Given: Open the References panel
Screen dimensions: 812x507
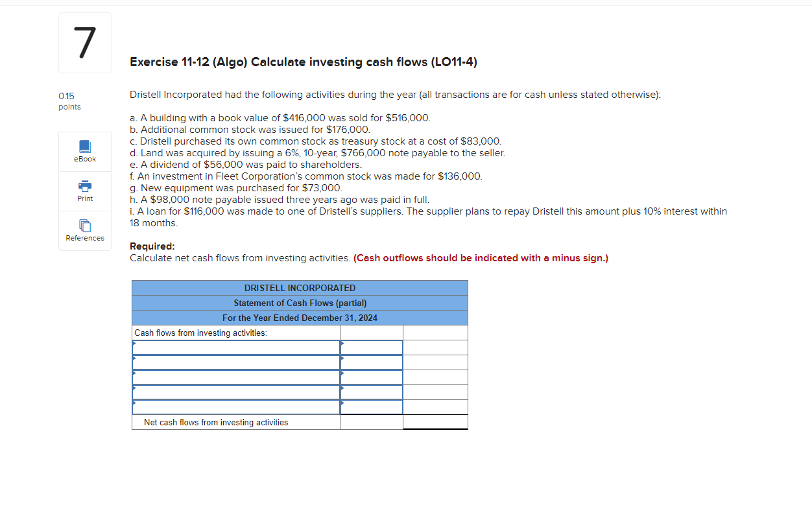Looking at the screenshot, I should 84,231.
